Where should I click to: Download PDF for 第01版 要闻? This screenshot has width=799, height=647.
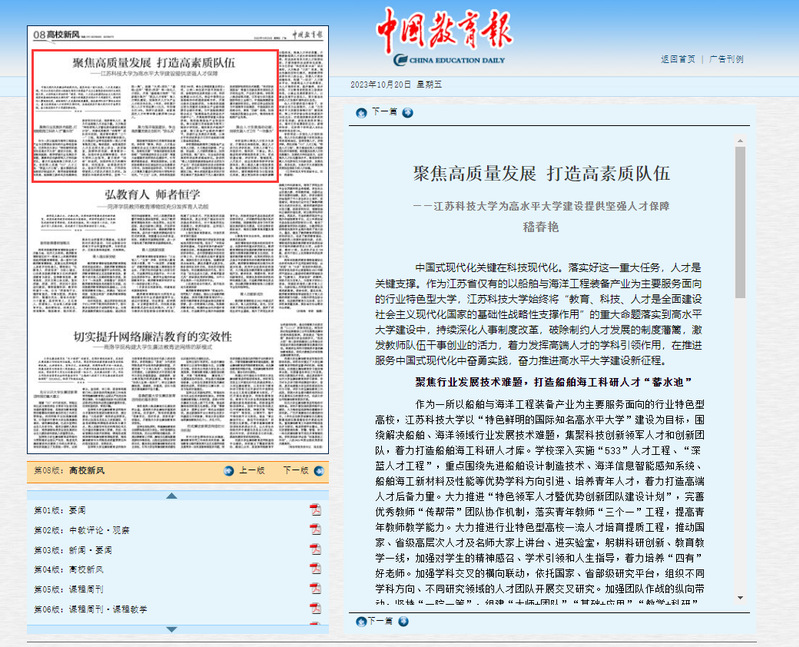[315, 509]
